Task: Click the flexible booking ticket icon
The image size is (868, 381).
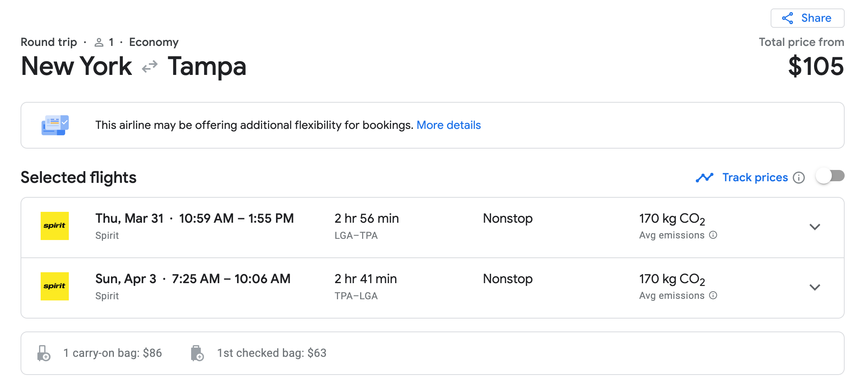Action: (x=55, y=125)
